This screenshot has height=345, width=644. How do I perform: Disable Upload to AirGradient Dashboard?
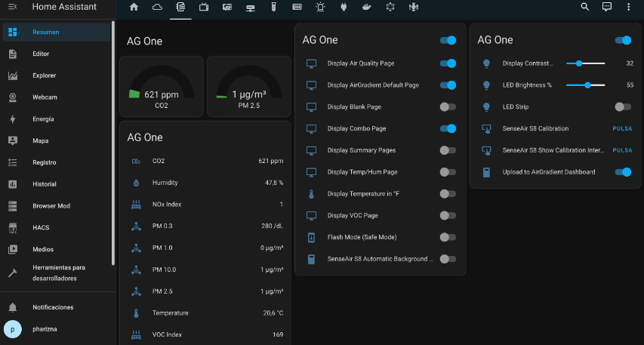tap(623, 172)
